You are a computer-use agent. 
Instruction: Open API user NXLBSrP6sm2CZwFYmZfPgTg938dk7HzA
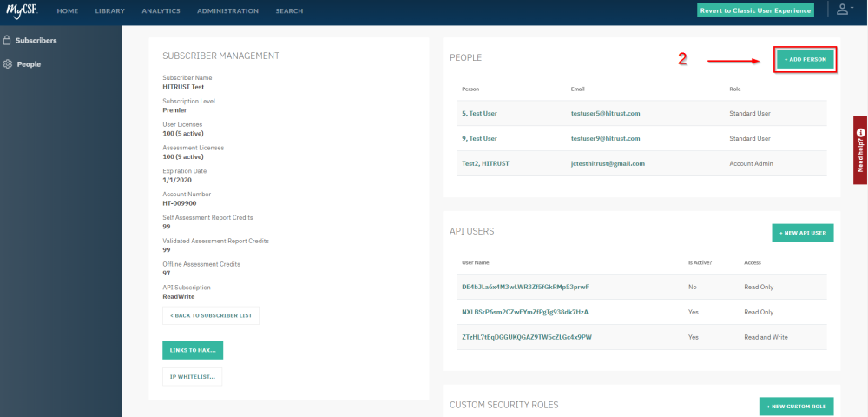[x=525, y=313]
